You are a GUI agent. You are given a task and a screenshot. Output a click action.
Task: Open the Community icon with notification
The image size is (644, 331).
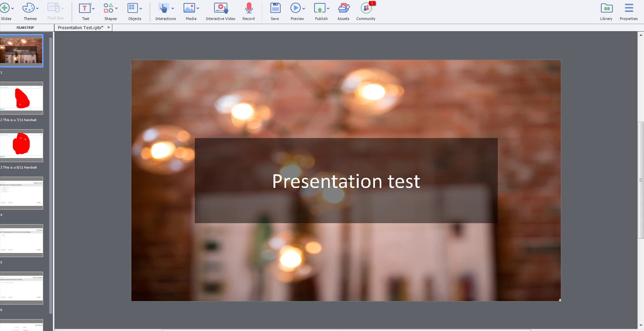tap(366, 8)
